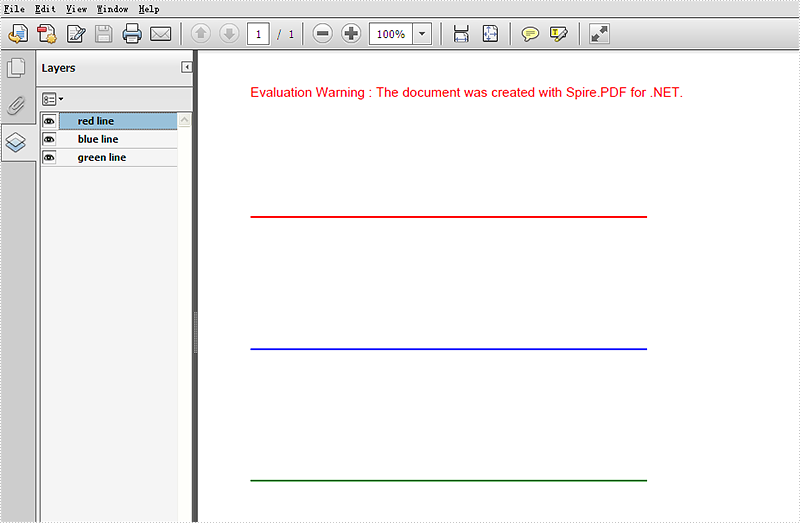The width and height of the screenshot is (800, 523).
Task: Click the page number input field
Action: point(258,34)
